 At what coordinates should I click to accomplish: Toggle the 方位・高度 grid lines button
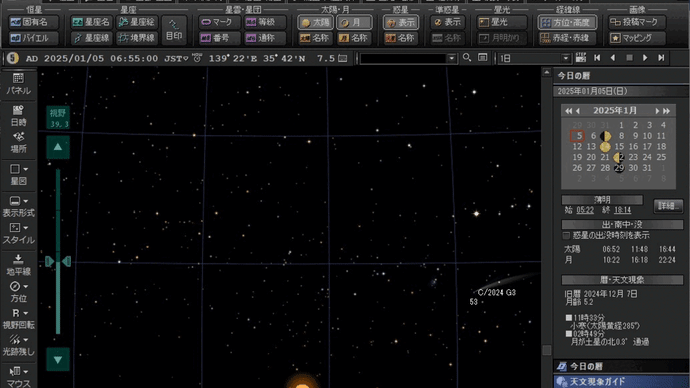567,22
